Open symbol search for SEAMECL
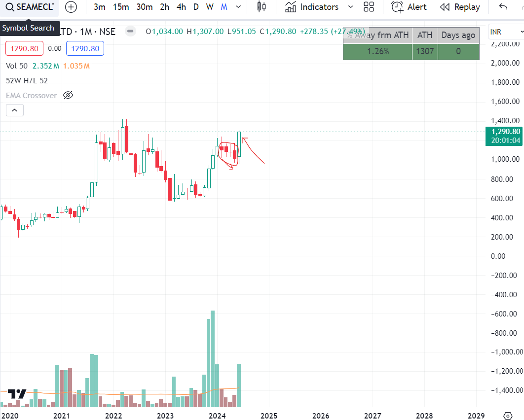The image size is (524, 420). [x=30, y=7]
